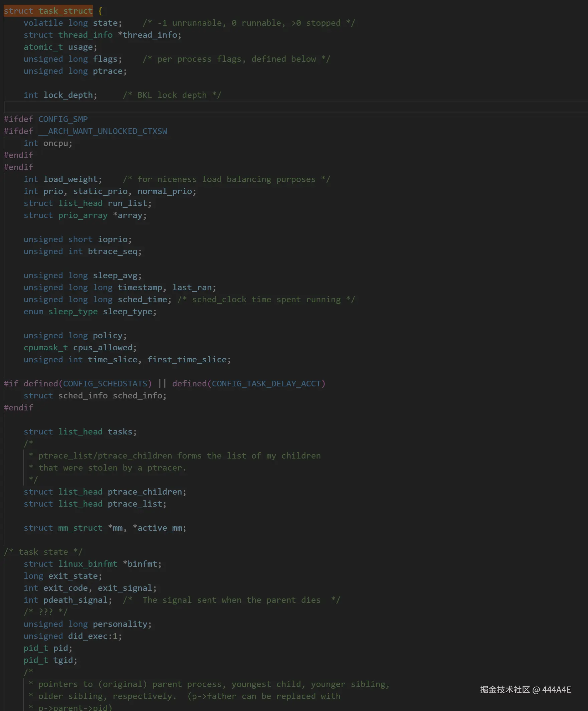Place cursor on 'int load_weight;'
The width and height of the screenshot is (588, 711).
point(63,179)
